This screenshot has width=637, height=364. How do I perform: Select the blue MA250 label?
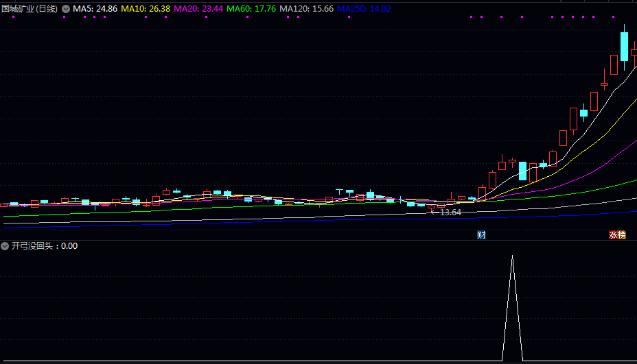[x=364, y=9]
